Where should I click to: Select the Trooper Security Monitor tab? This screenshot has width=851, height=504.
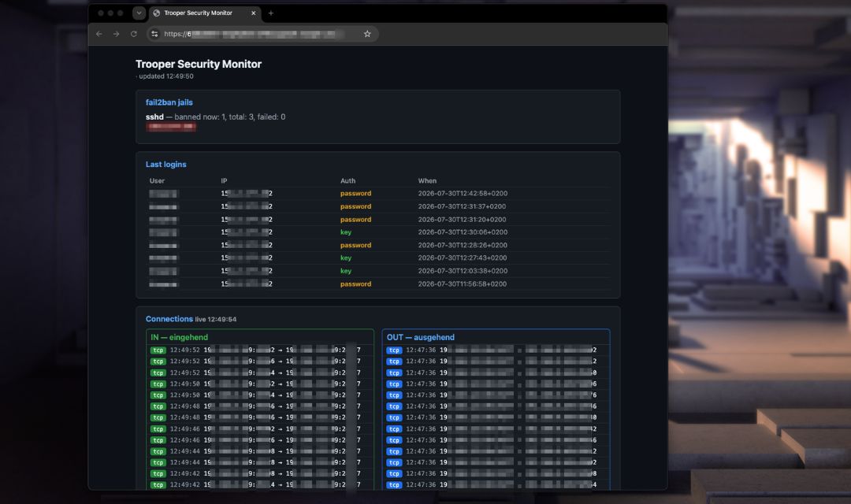click(x=205, y=13)
